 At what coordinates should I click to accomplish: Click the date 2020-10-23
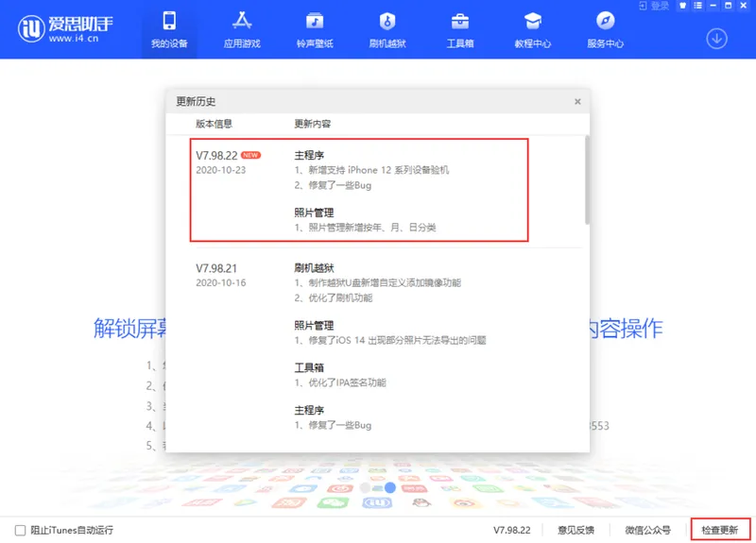[x=221, y=170]
